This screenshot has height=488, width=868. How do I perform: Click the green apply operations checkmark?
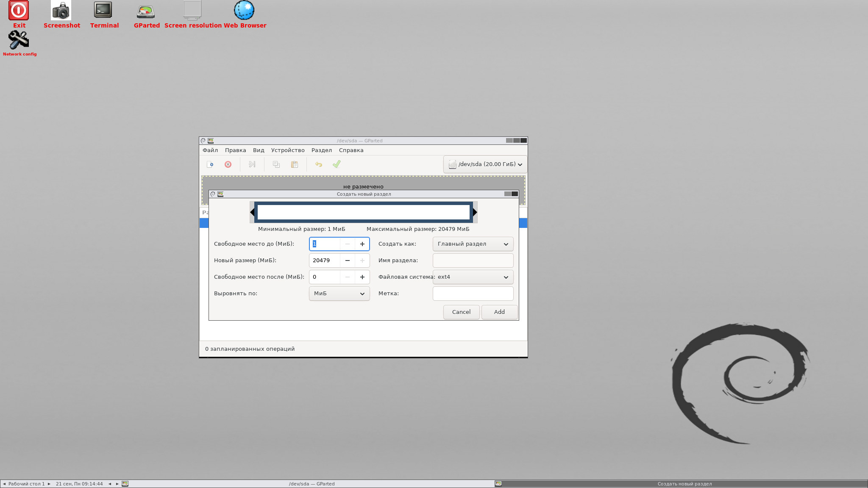click(x=337, y=164)
